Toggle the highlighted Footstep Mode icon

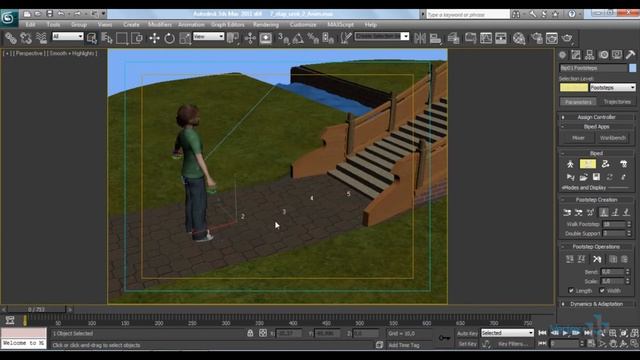coord(588,164)
